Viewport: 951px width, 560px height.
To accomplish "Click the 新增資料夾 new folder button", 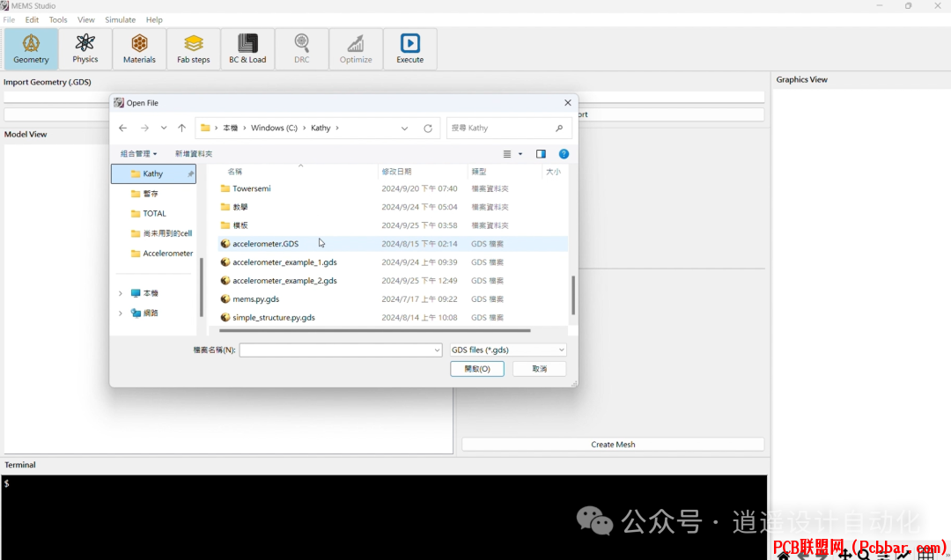I will (194, 154).
